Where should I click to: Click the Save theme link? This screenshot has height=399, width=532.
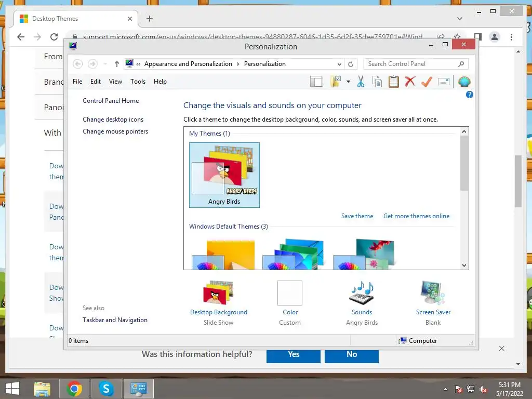coord(357,216)
